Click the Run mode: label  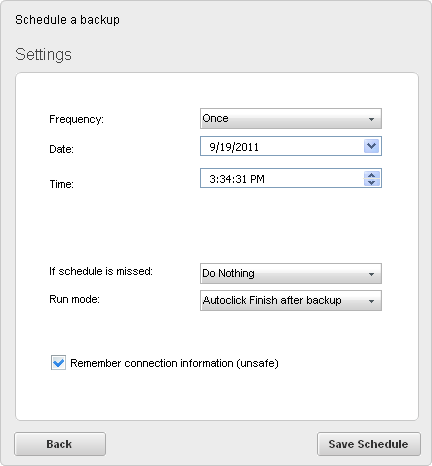tap(74, 299)
